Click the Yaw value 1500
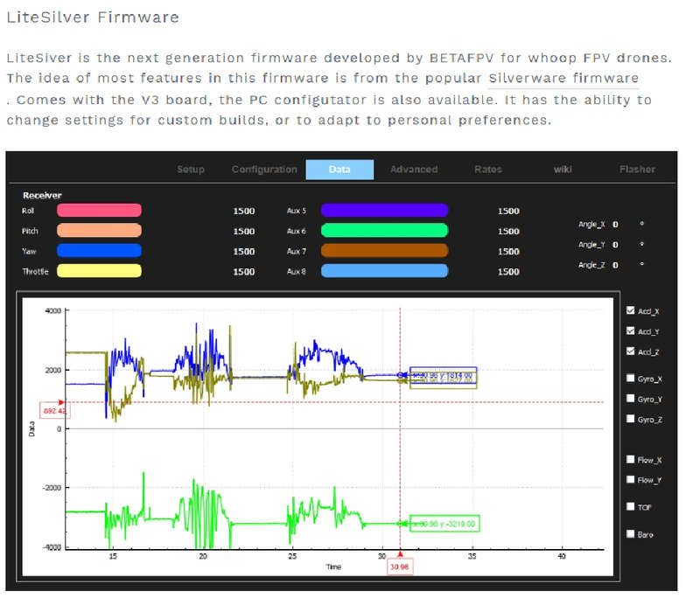The image size is (700, 598). [244, 252]
